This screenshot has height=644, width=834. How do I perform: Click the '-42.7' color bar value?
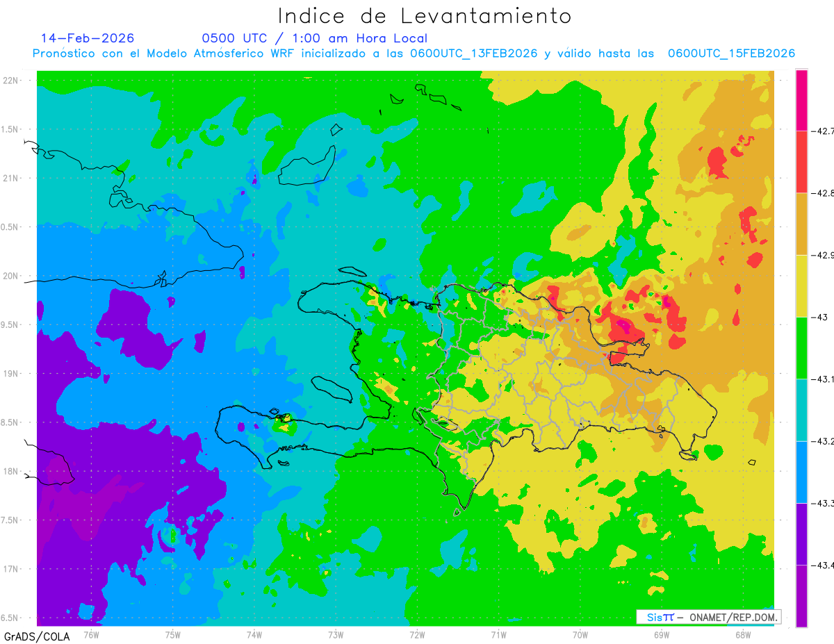coord(823,131)
